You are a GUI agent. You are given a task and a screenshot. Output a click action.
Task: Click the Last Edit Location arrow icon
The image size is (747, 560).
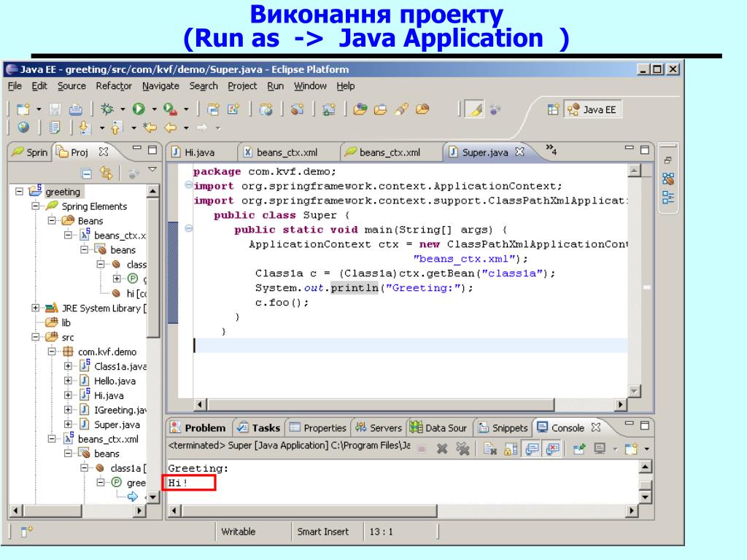pyautogui.click(x=150, y=128)
